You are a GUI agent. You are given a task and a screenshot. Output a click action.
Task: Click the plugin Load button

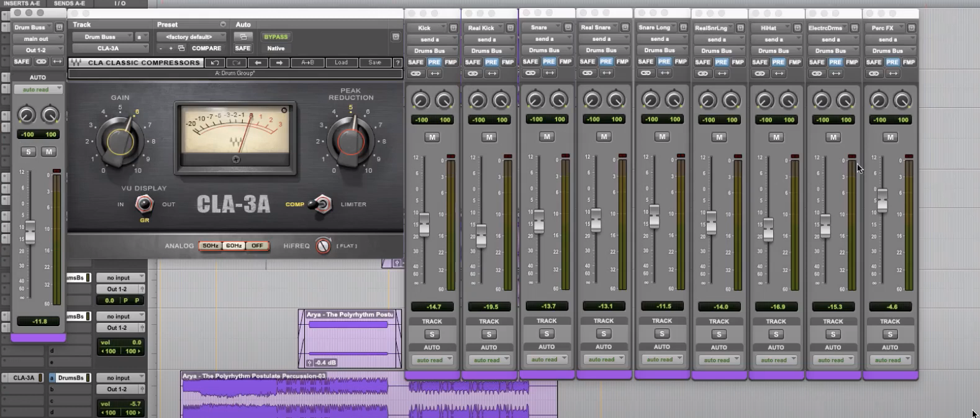[x=342, y=63]
